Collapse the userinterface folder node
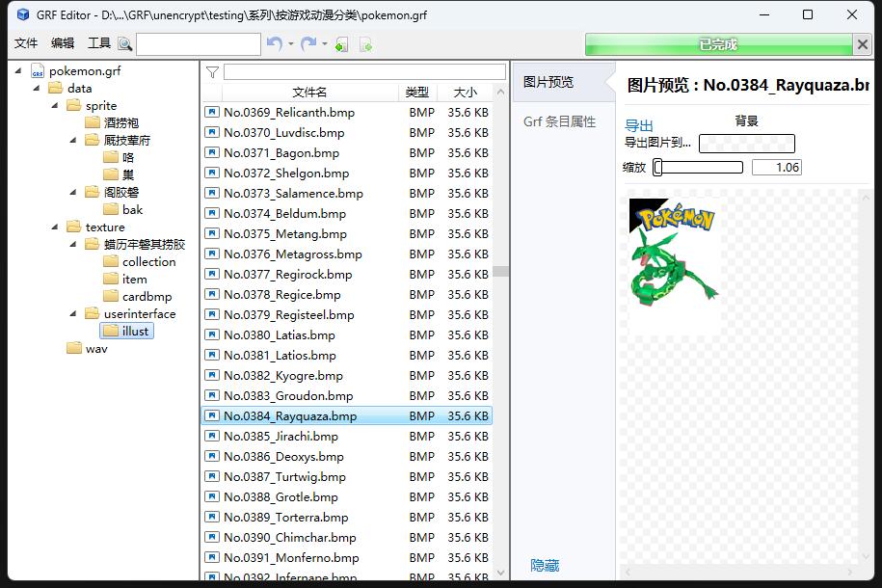882x588 pixels. point(72,314)
